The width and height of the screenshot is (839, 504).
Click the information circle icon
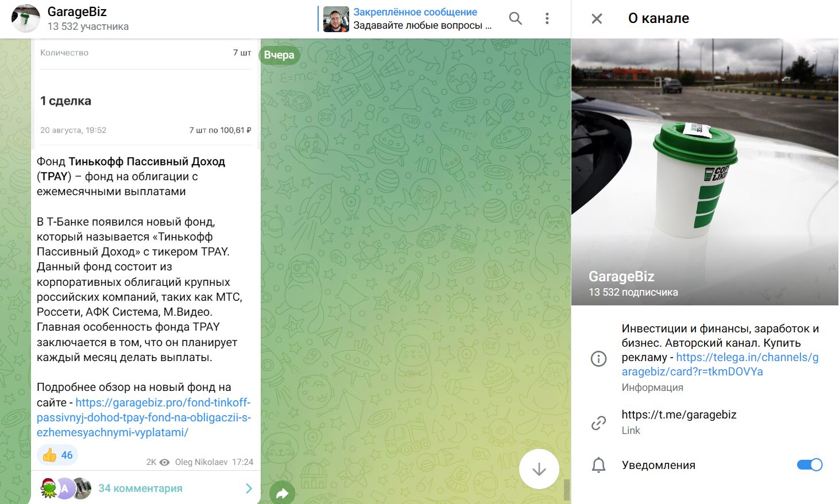click(598, 359)
